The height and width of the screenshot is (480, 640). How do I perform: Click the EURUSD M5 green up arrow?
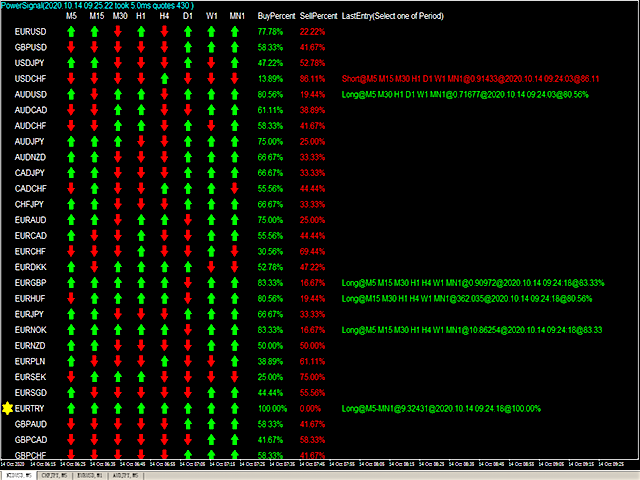pyautogui.click(x=72, y=32)
